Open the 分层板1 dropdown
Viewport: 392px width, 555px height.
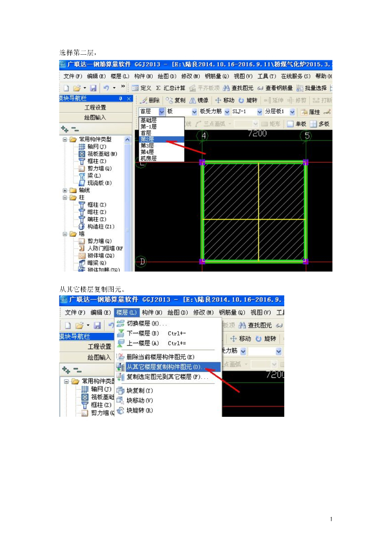292,112
